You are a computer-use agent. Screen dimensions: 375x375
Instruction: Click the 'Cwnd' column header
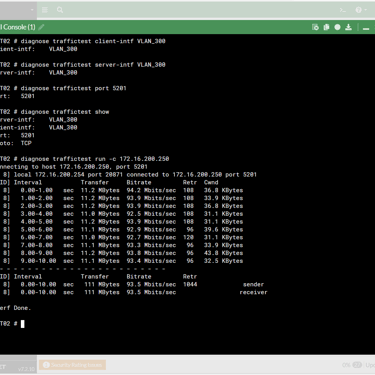(x=211, y=182)
